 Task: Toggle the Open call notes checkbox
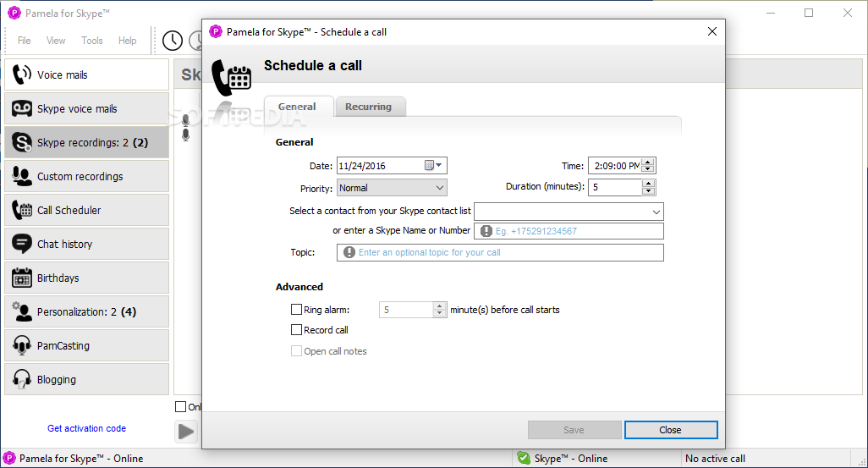(297, 350)
